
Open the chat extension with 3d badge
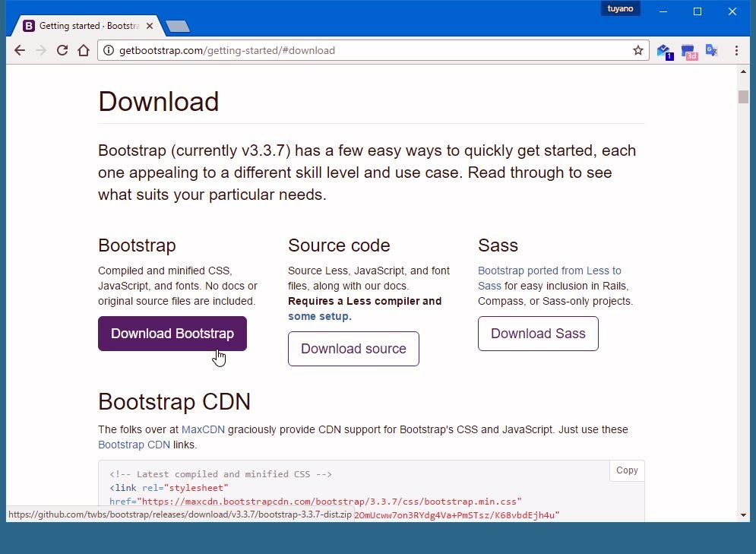688,51
